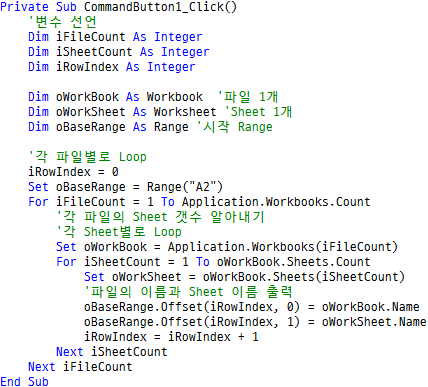428x387 pixels.
Task: Click the 'Private Sub CommandButton1_Click()' line
Action: 118,7
